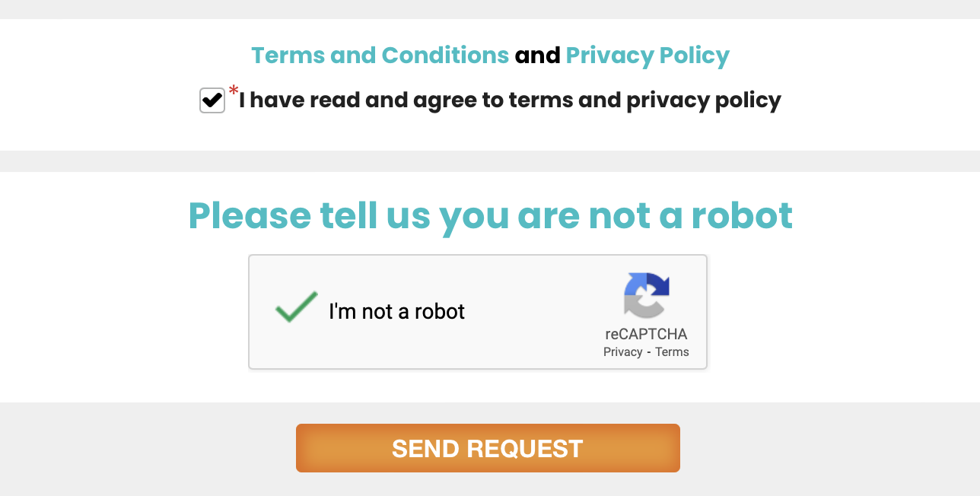
Task: Click the words "privacy policy" in checkbox label
Action: pos(704,100)
